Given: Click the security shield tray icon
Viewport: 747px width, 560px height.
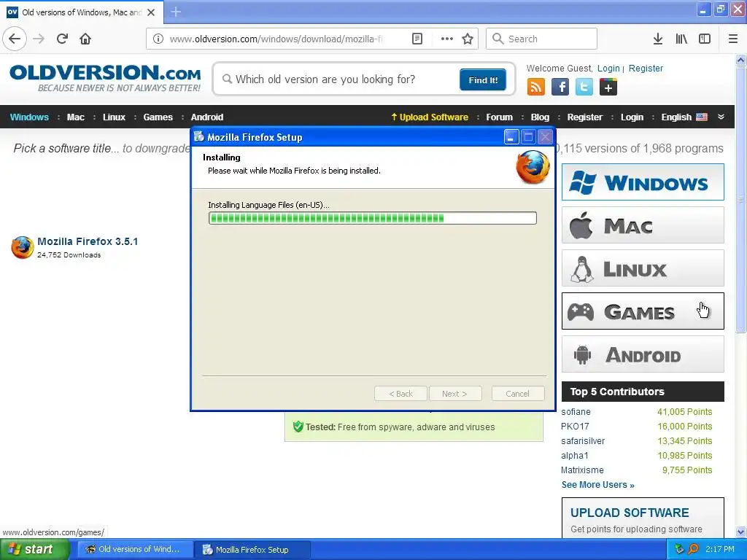Looking at the screenshot, I should coord(680,549).
